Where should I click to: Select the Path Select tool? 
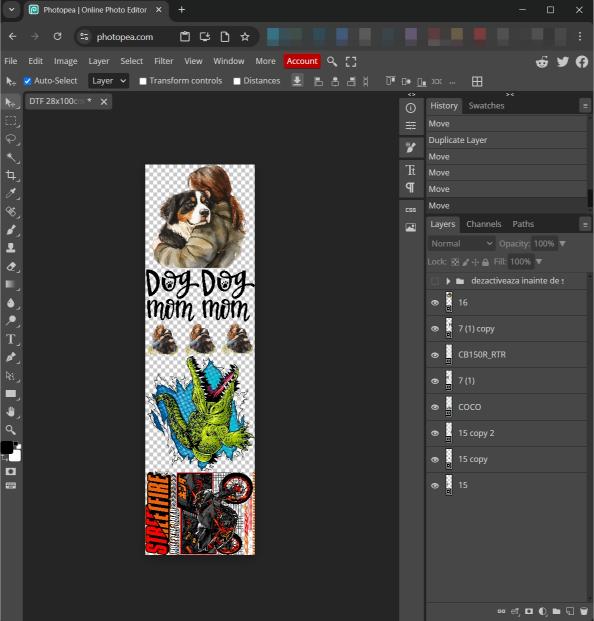11,375
